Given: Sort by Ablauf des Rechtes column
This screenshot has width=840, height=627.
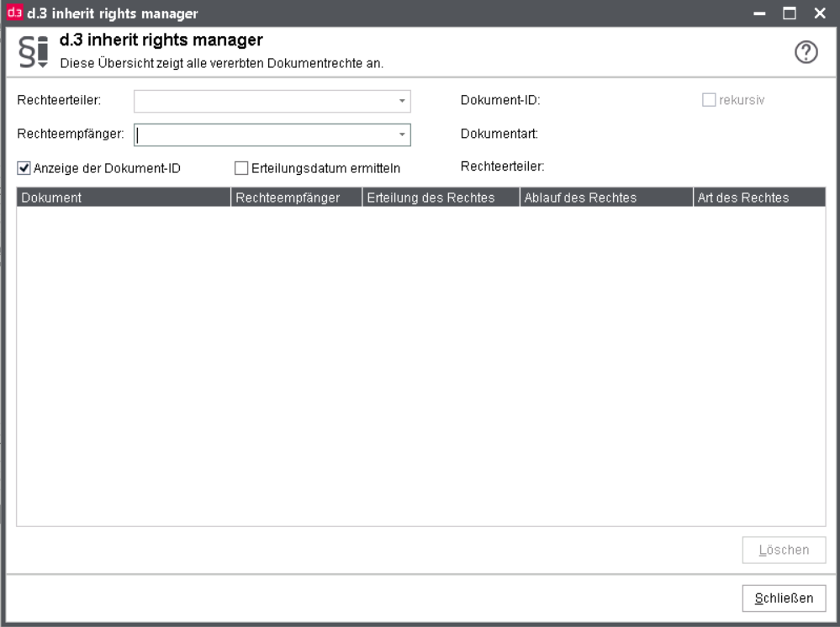Looking at the screenshot, I should click(606, 197).
